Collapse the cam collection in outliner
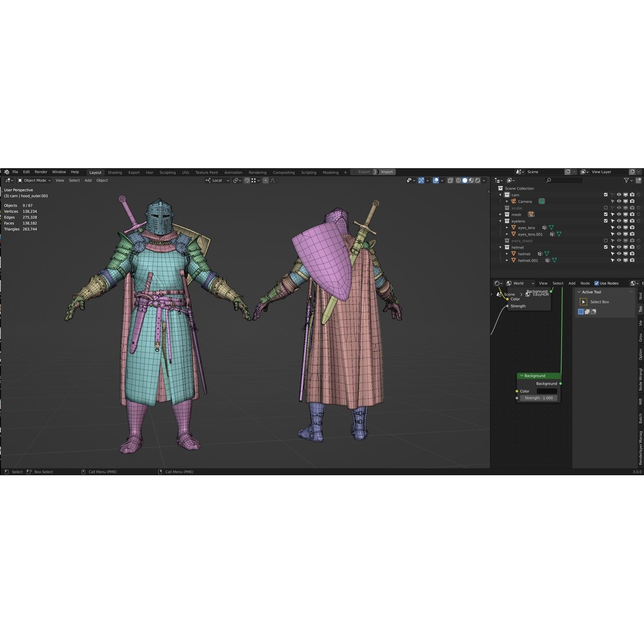Image resolution: width=644 pixels, height=644 pixels. (501, 194)
